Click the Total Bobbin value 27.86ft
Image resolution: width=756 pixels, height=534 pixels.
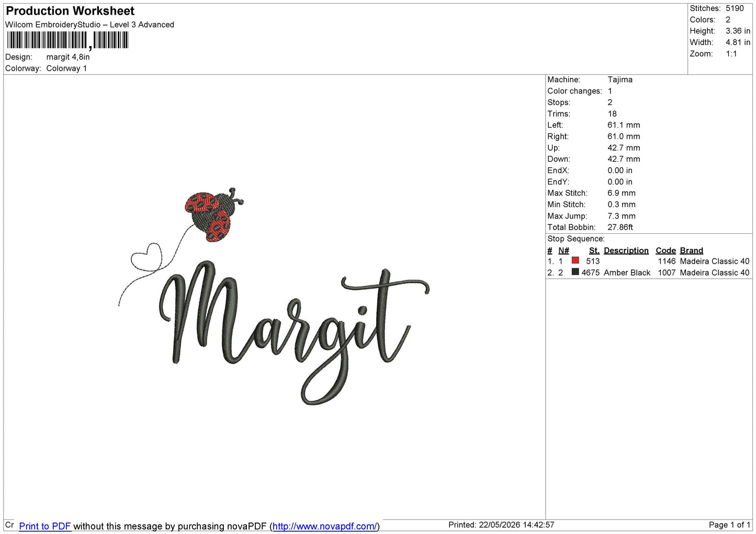pyautogui.click(x=620, y=227)
